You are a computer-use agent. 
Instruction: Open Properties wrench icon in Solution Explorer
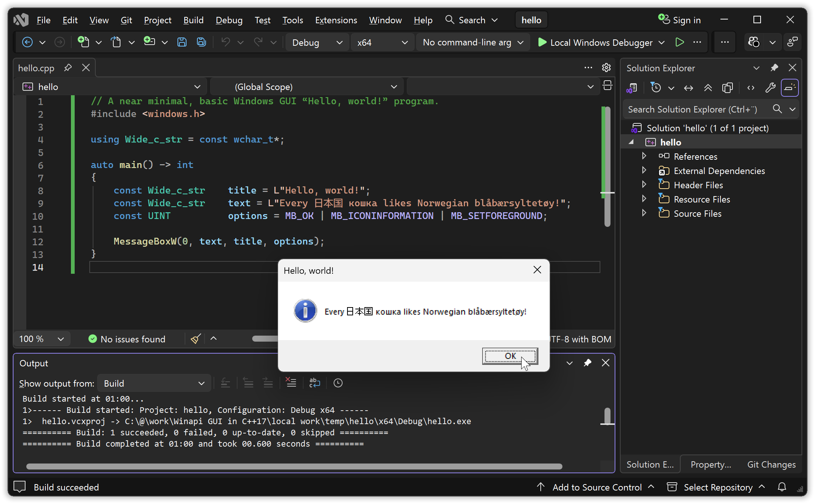coord(770,88)
